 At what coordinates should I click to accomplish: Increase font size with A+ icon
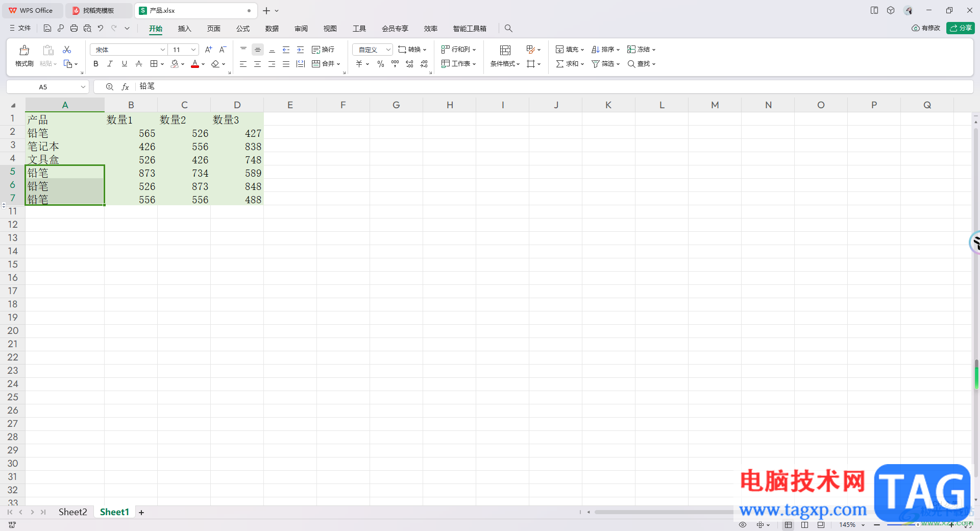pyautogui.click(x=208, y=50)
